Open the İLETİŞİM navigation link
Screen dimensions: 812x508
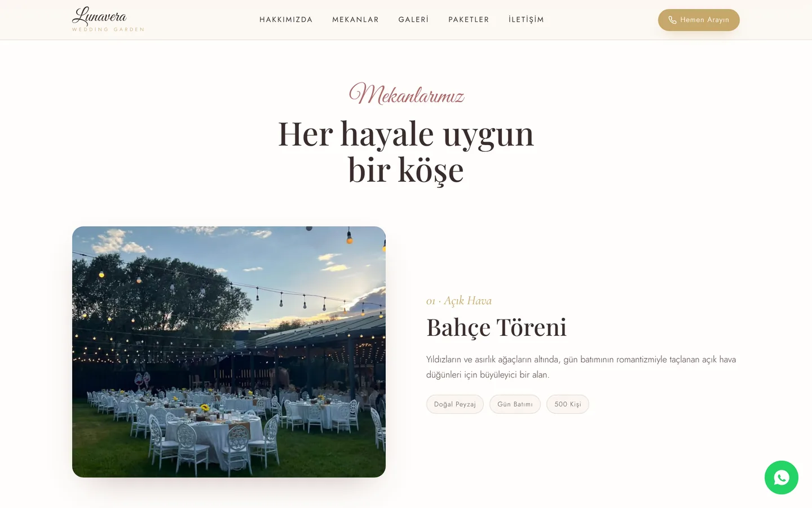pos(526,20)
